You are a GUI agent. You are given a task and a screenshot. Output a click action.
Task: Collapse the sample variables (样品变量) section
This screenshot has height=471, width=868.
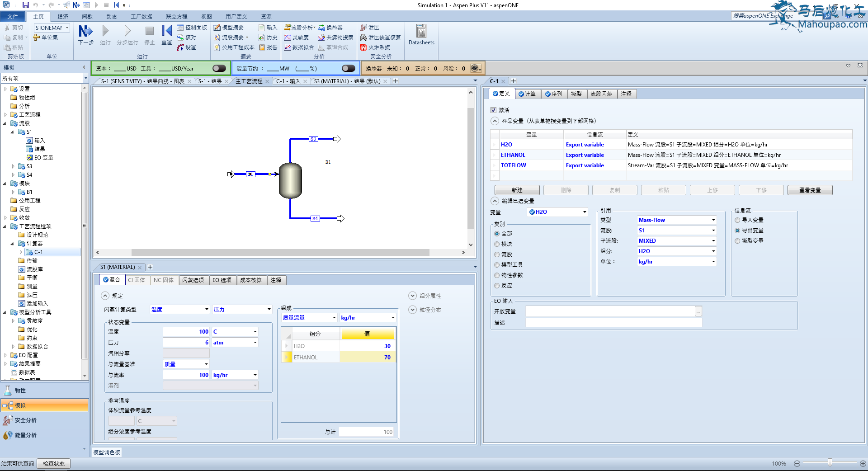tap(495, 121)
